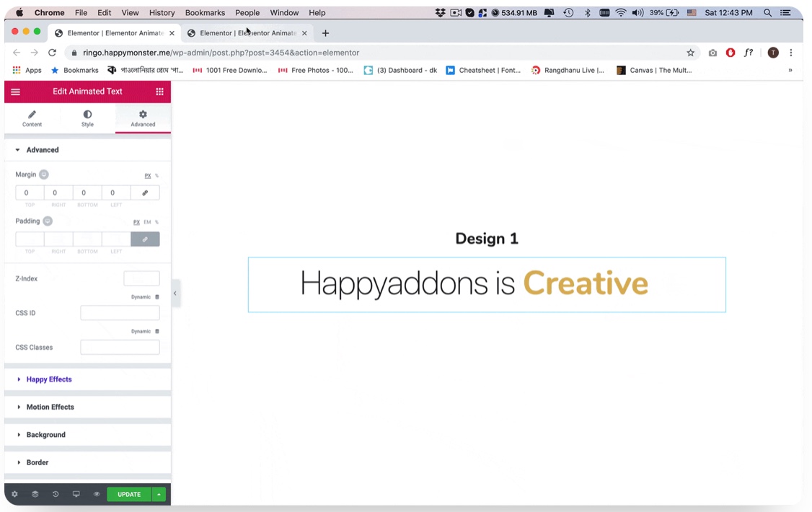The height and width of the screenshot is (512, 812).
Task: Open the Apps bookmark shortcut
Action: coord(27,71)
